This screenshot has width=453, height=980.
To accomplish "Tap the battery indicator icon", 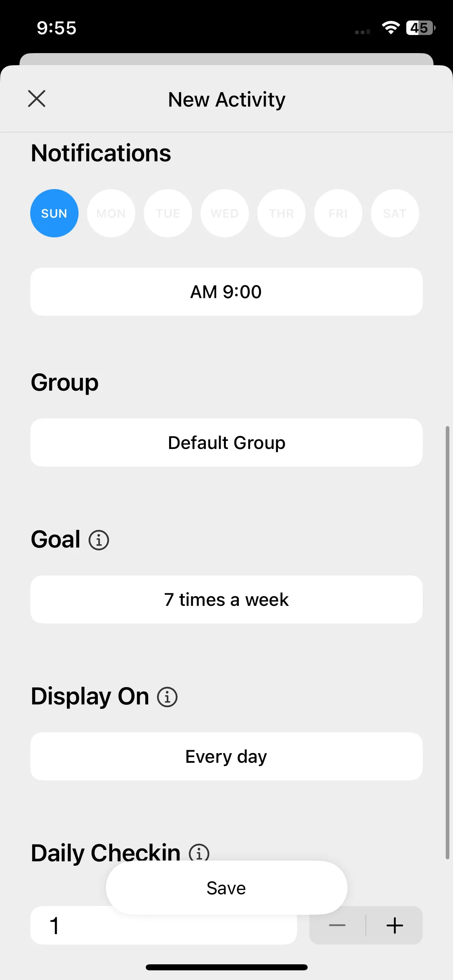I will pos(421,28).
